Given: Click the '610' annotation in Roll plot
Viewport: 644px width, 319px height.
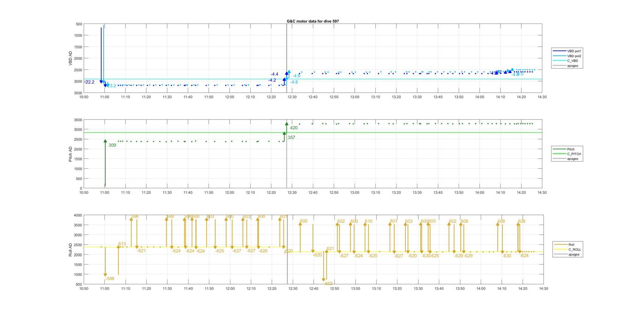Looking at the screenshot, I should (x=368, y=221).
